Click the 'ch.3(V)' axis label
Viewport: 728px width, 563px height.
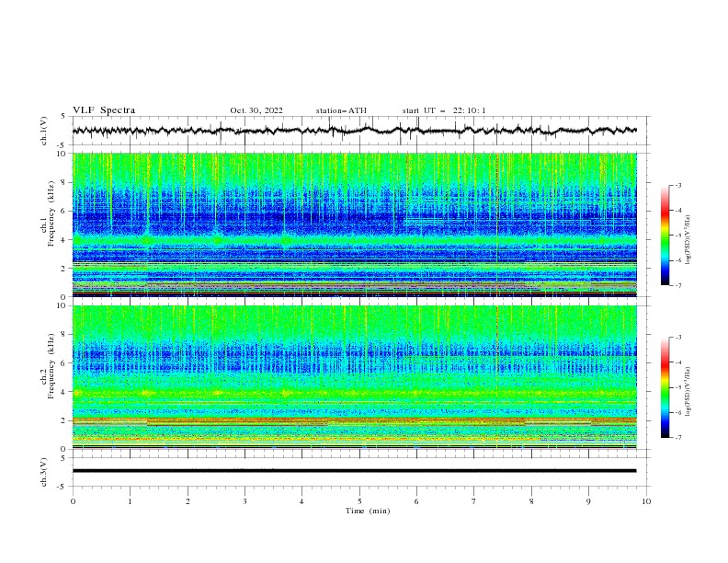[x=44, y=472]
